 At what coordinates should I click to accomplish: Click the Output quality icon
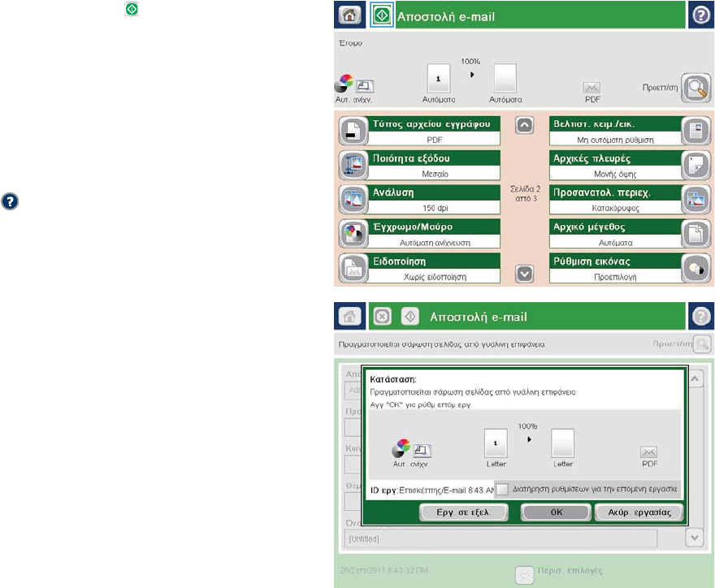pyautogui.click(x=351, y=166)
